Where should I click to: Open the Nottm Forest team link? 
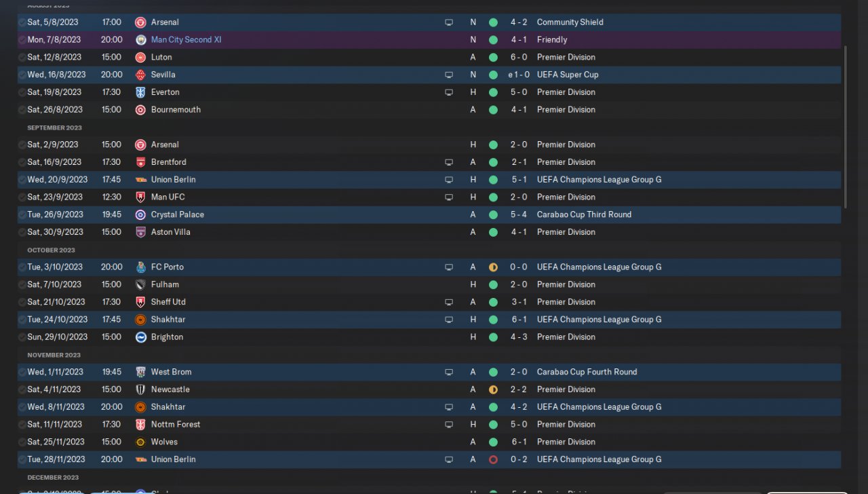click(176, 425)
